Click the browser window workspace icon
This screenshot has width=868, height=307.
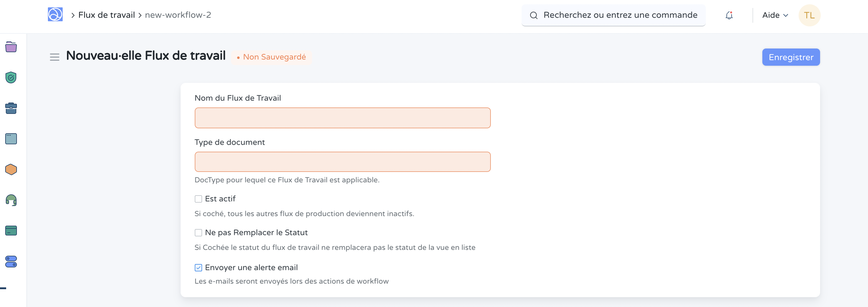point(11,139)
